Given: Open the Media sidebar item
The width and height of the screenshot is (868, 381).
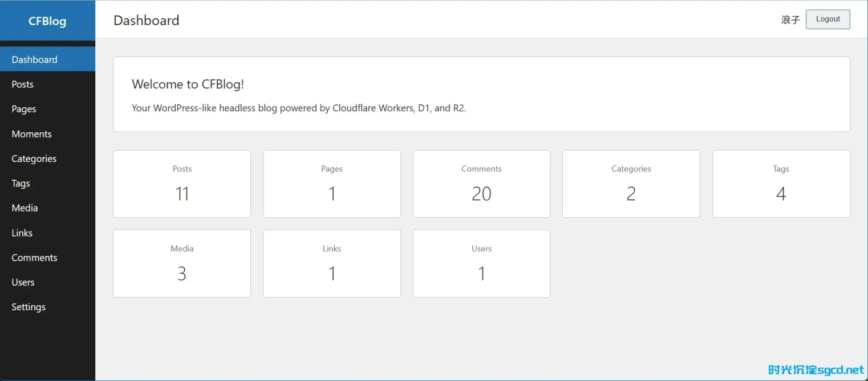Looking at the screenshot, I should click(25, 208).
